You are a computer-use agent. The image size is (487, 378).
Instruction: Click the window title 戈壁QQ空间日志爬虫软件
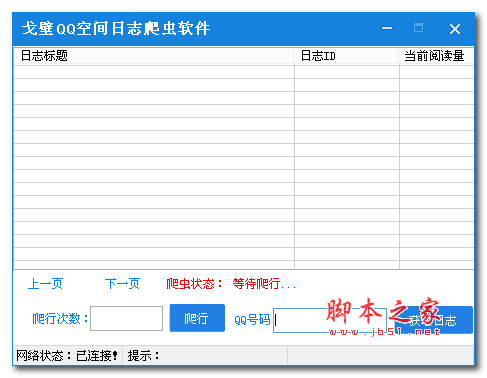coord(116,28)
